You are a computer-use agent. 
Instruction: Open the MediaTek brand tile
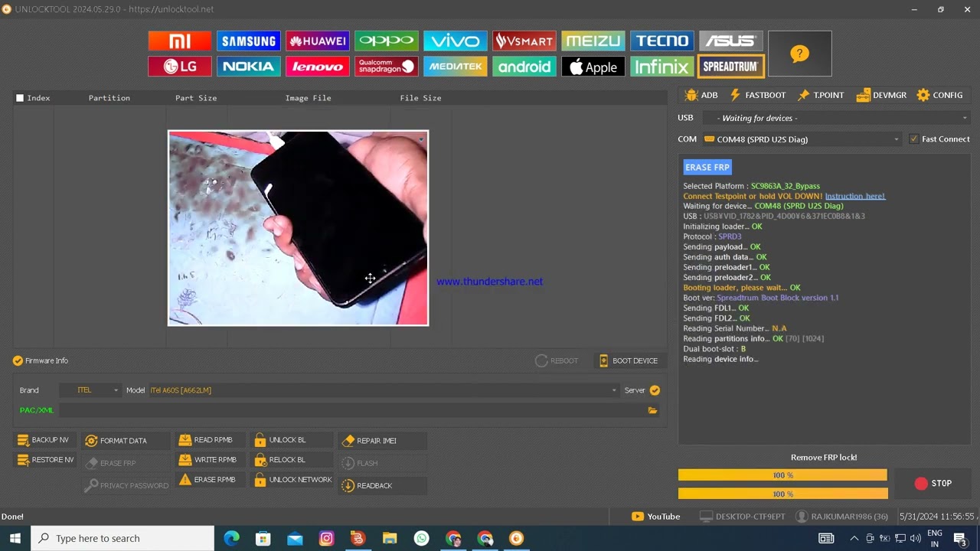click(x=455, y=67)
